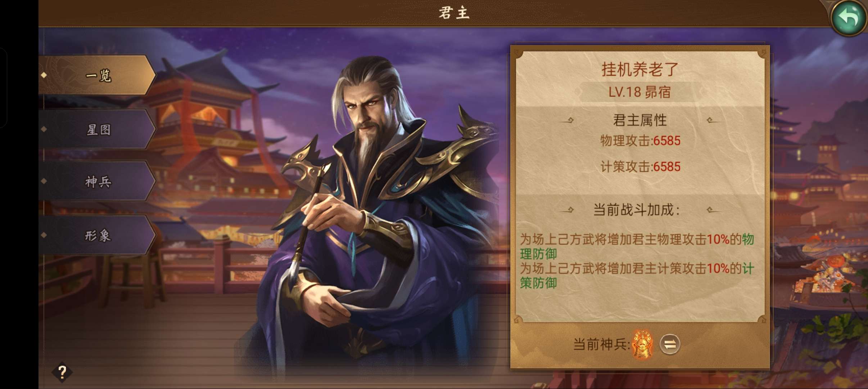Switch to the 形象 appearance tab
Image resolution: width=868 pixels, height=389 pixels.
(97, 235)
